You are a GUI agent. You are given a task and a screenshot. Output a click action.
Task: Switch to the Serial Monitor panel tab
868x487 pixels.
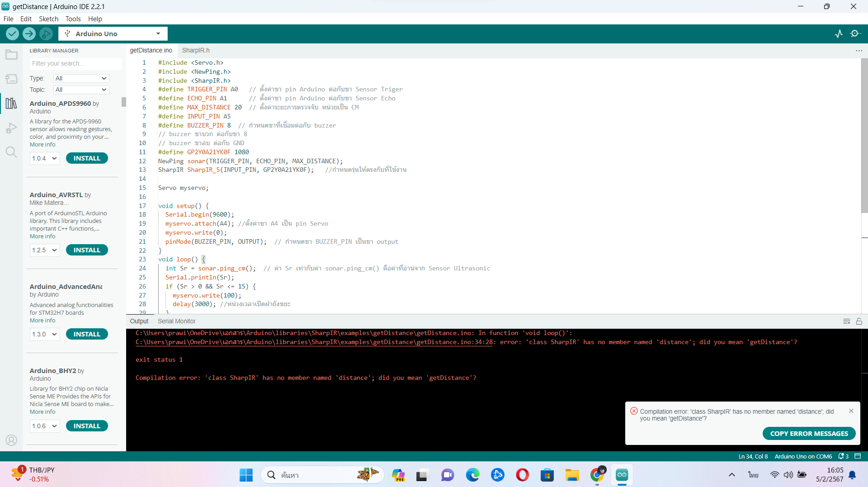coord(176,321)
